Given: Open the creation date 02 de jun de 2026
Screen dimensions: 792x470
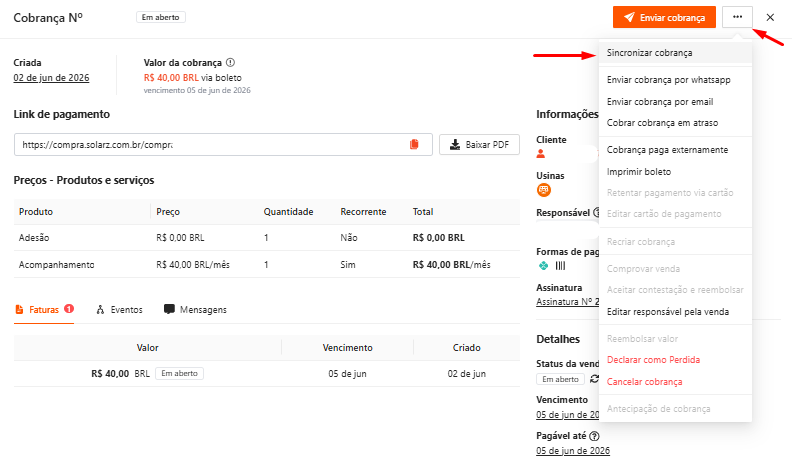Looking at the screenshot, I should point(51,78).
